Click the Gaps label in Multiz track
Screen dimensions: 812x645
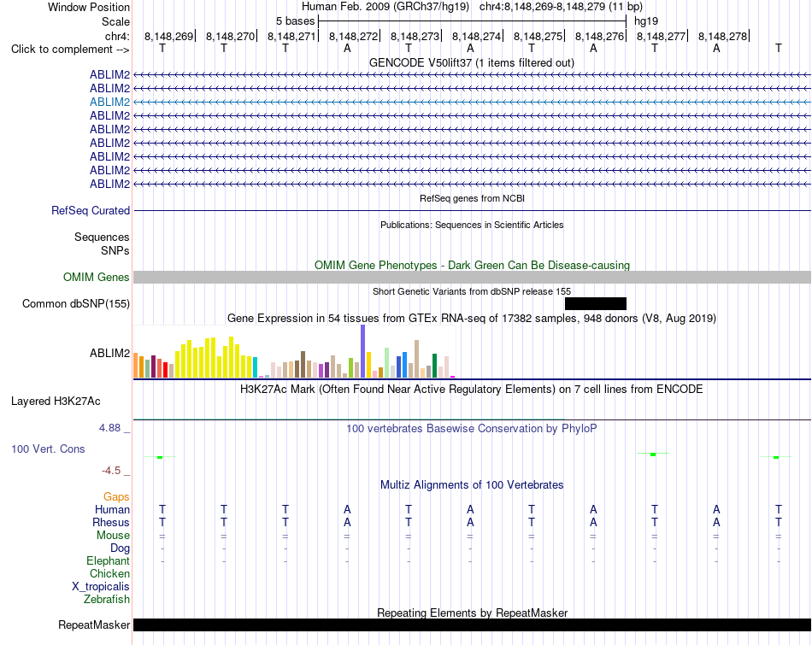pos(116,497)
